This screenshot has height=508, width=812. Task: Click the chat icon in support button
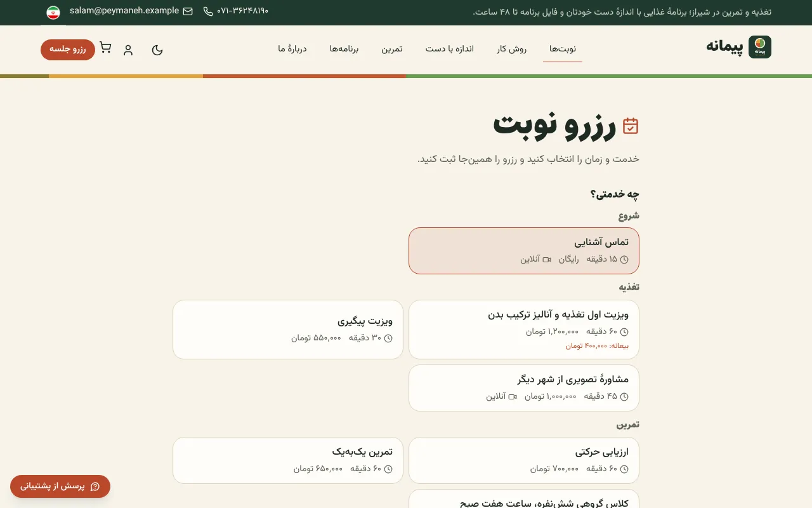click(x=95, y=486)
